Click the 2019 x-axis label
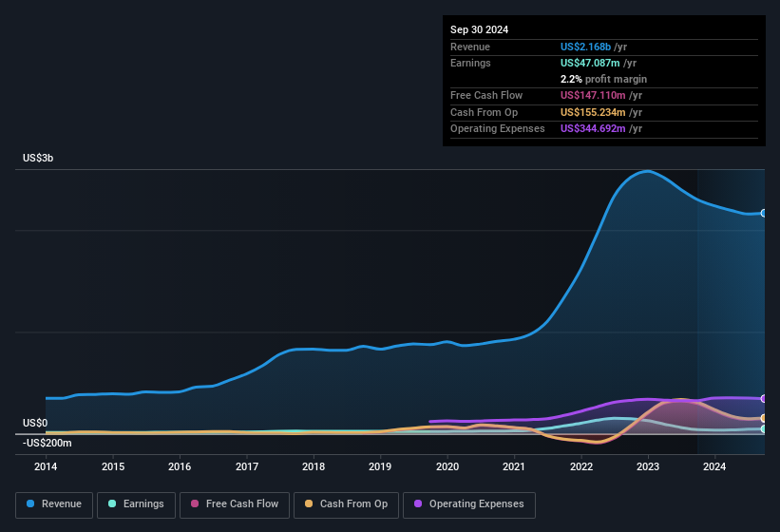The height and width of the screenshot is (532, 780). tap(380, 466)
